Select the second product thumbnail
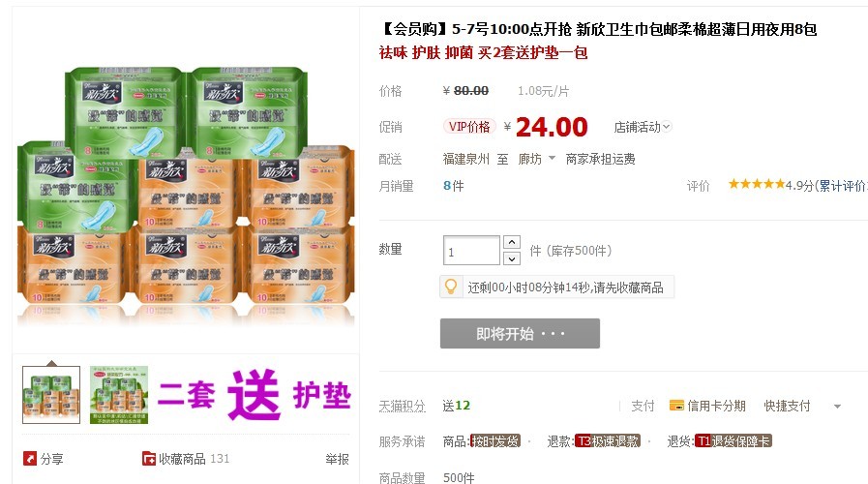The image size is (868, 484). (x=119, y=395)
